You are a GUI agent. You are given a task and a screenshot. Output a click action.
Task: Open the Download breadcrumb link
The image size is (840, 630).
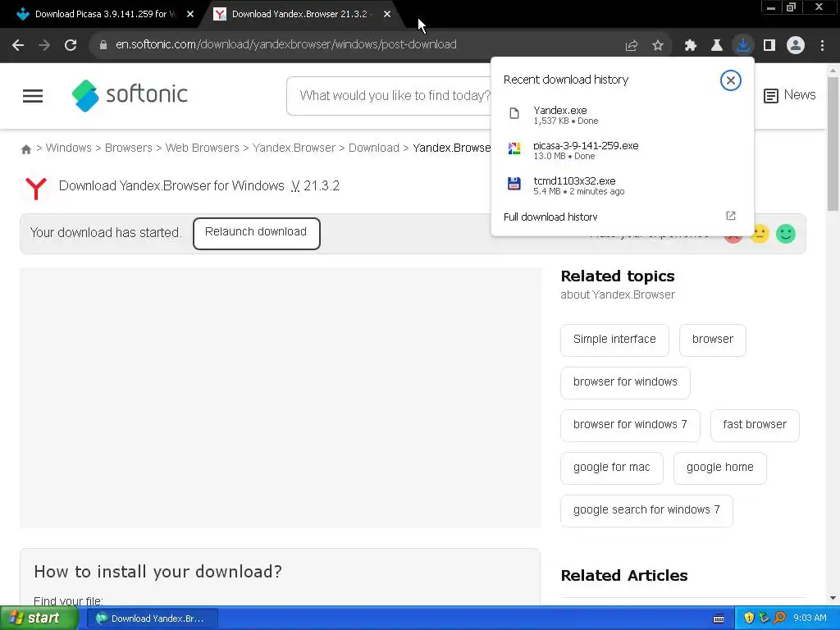[374, 148]
